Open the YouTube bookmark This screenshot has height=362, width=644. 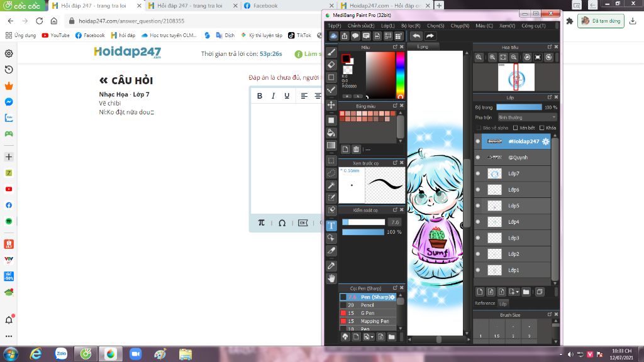[55, 35]
